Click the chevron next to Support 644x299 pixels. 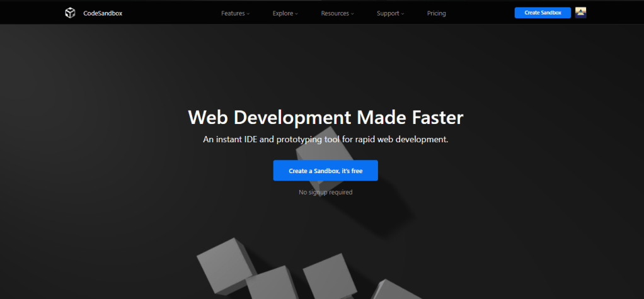(403, 14)
